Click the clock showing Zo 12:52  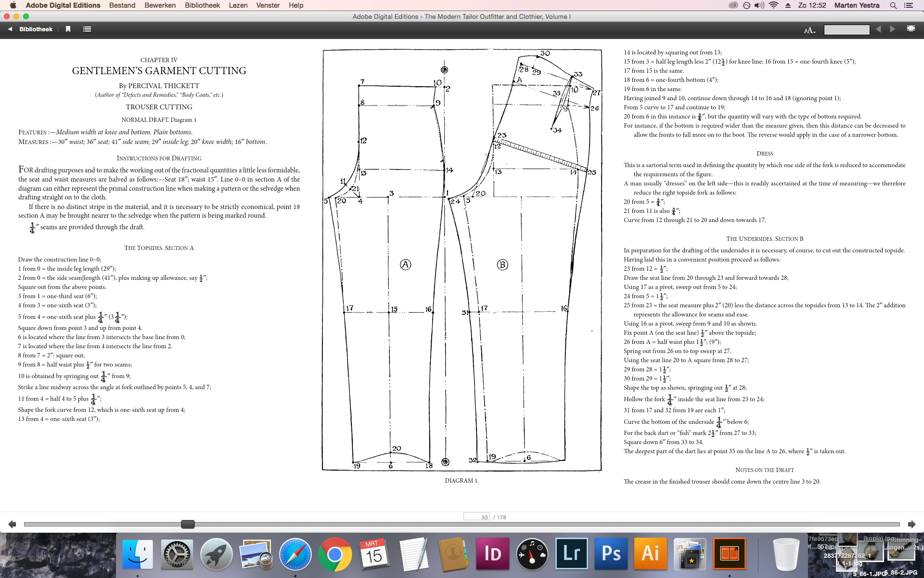[812, 5]
